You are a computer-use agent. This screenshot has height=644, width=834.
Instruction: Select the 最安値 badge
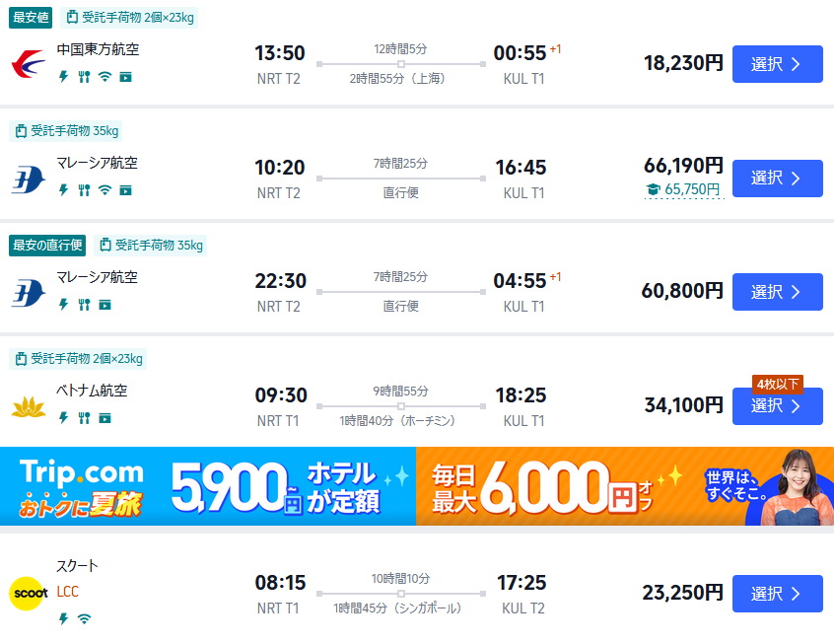click(30, 18)
